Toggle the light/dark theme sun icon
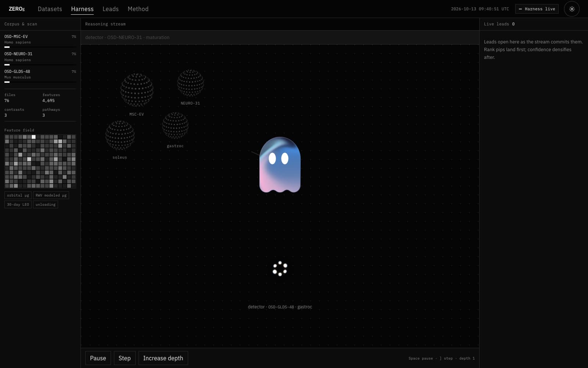 click(x=572, y=9)
